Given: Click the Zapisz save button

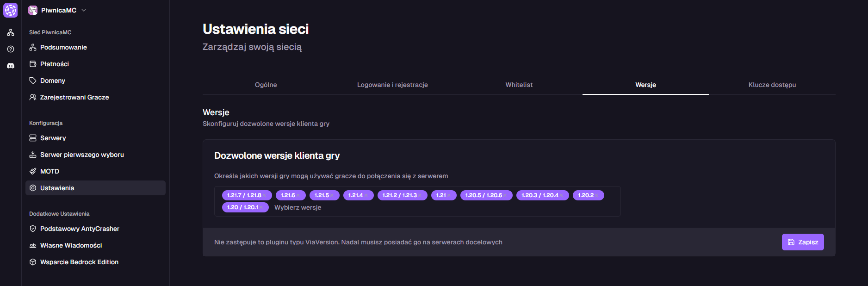Looking at the screenshot, I should [x=802, y=242].
